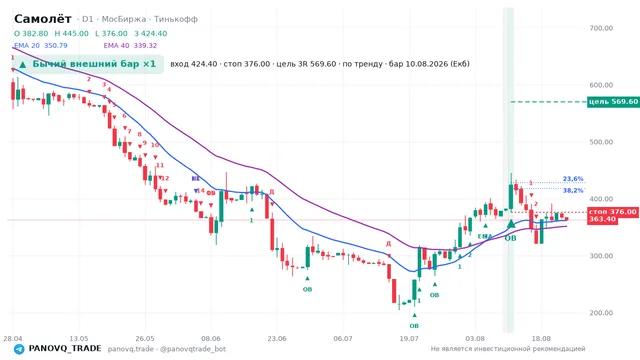The width and height of the screenshot is (640, 360).
Task: Click the 08.06 date axis label
Action: pos(211,338)
